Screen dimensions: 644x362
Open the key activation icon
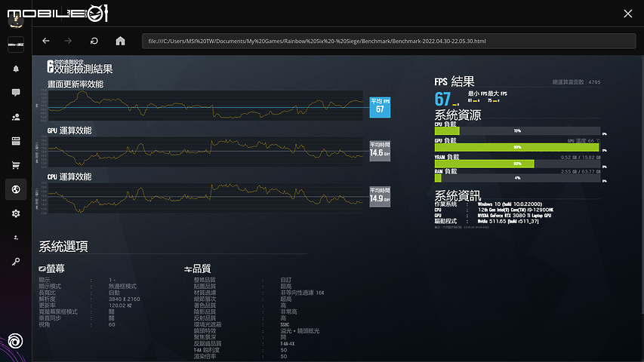click(16, 262)
